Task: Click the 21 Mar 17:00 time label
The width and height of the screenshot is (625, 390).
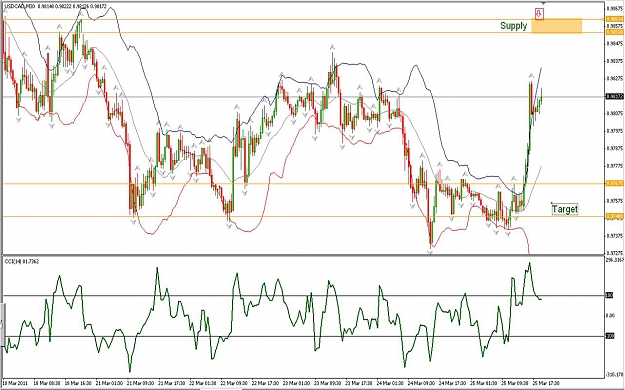Action: pos(172,383)
